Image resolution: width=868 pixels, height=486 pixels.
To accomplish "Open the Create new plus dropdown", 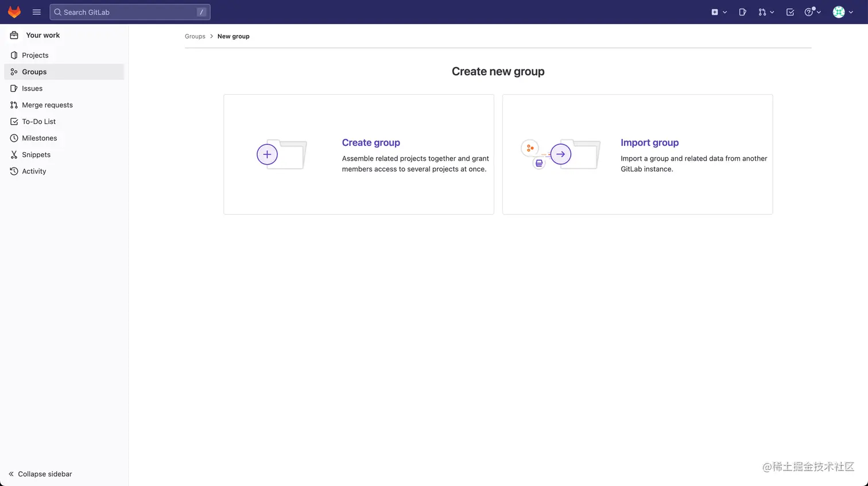I will point(719,12).
